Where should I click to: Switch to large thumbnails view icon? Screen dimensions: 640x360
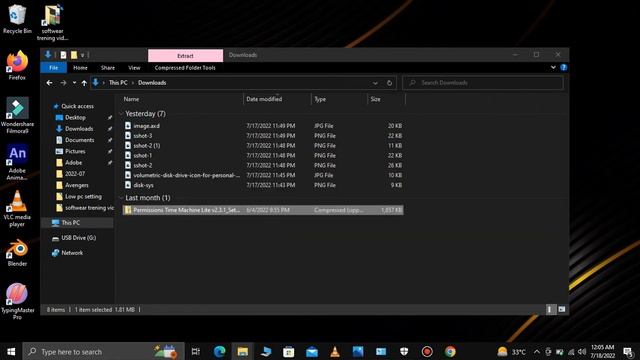(562, 309)
